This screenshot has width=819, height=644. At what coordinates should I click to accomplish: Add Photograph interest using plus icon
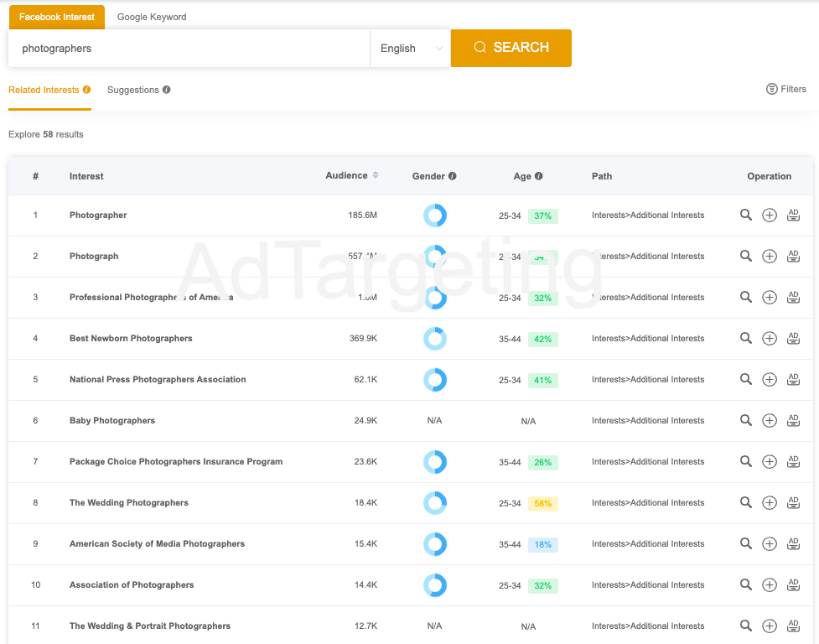770,256
